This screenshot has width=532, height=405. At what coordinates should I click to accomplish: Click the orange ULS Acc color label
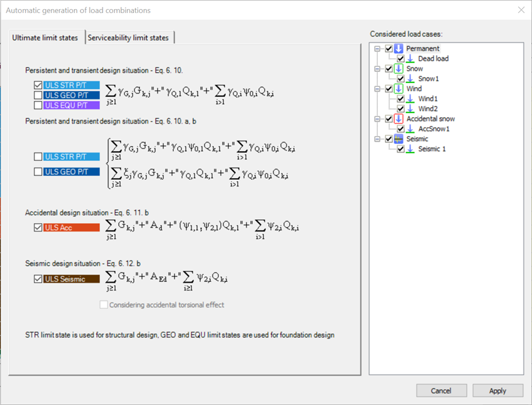72,228
